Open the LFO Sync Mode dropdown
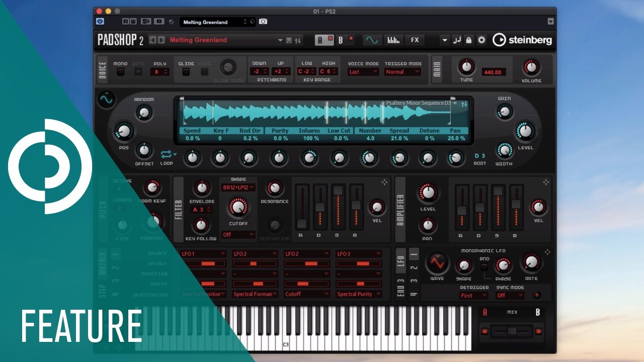This screenshot has width=644, height=362. click(509, 296)
